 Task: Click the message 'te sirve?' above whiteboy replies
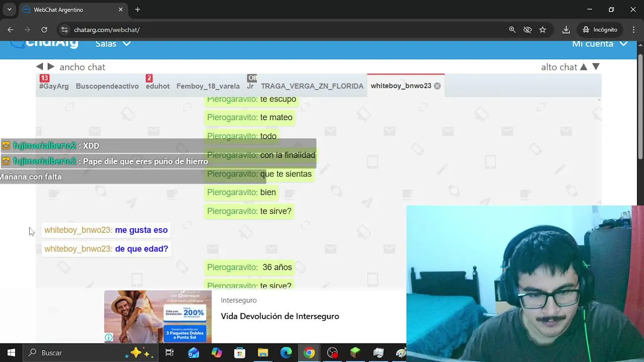click(276, 211)
